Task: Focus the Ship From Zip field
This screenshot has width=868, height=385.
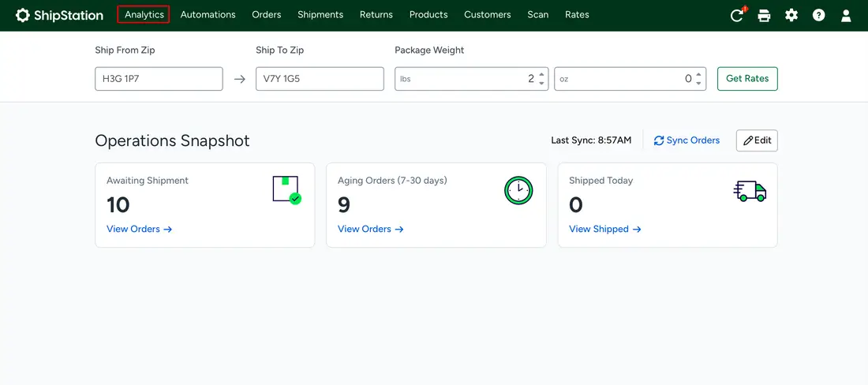Action: [159, 79]
